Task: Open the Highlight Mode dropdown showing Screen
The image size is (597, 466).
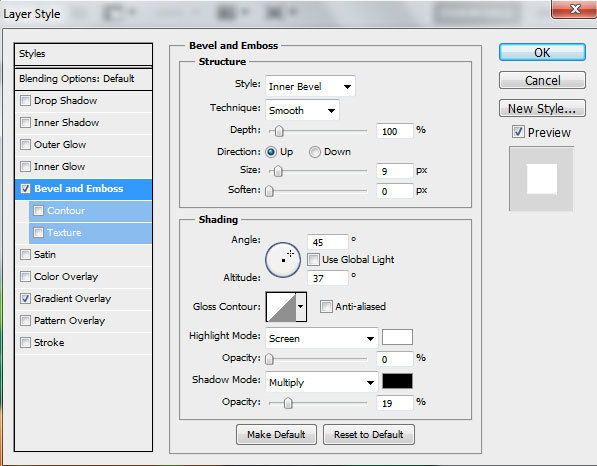Action: point(322,338)
